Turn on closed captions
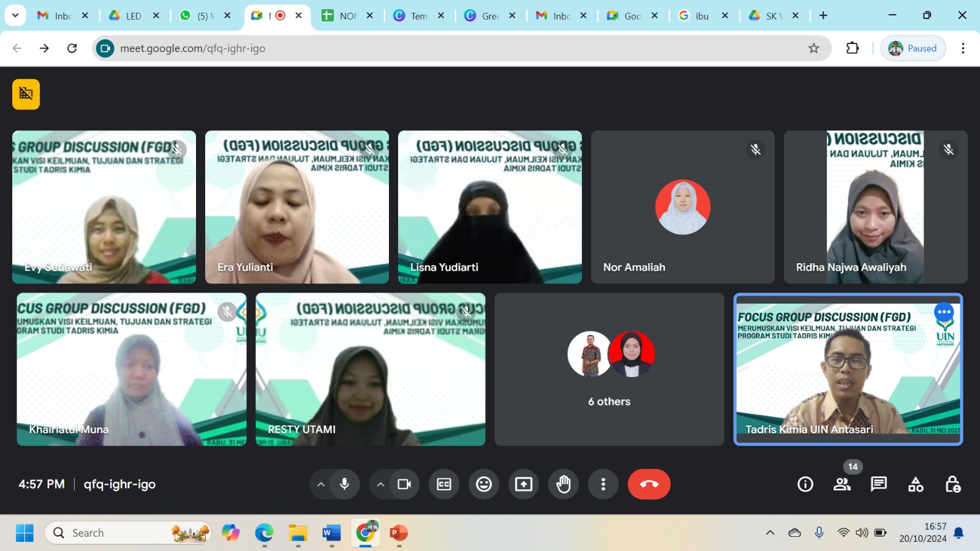 click(x=444, y=484)
